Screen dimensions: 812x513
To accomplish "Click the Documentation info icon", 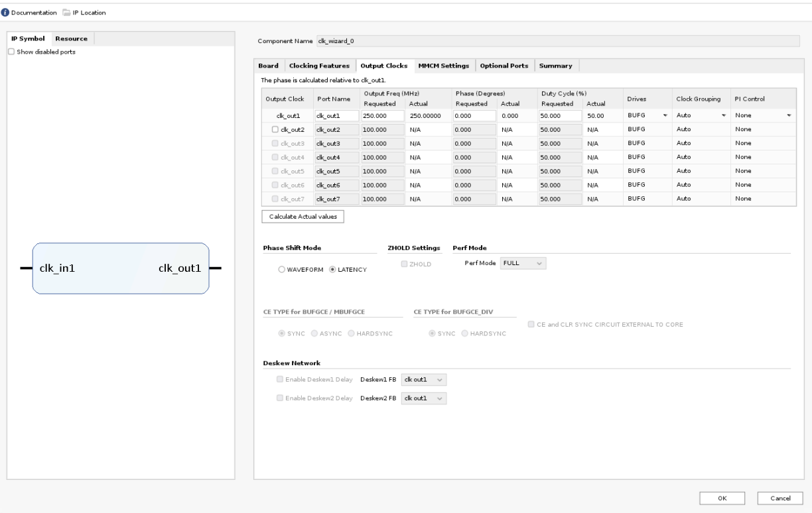I will tap(5, 13).
